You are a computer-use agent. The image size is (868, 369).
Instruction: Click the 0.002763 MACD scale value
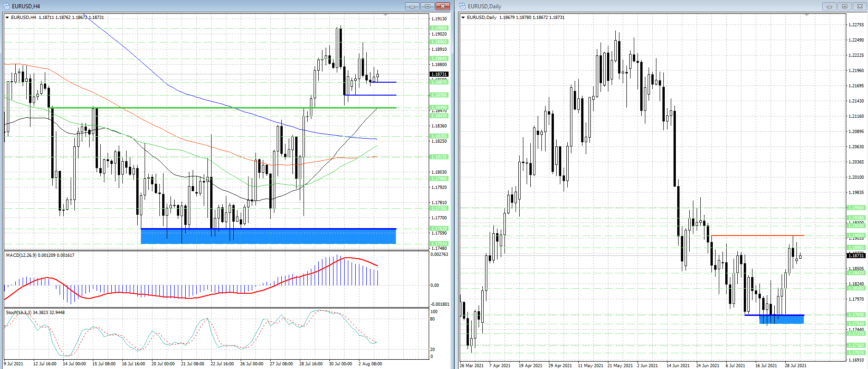(439, 254)
